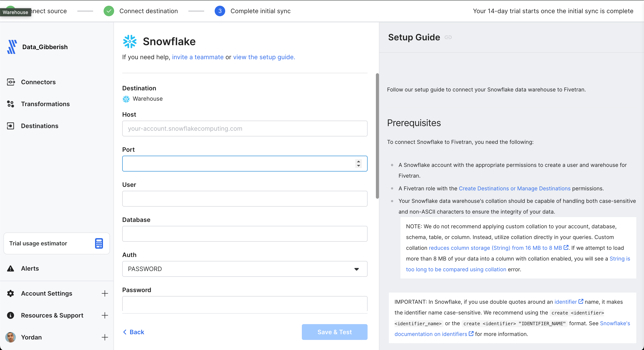Click the Host input field
Viewport: 644px width, 350px height.
[x=244, y=129]
